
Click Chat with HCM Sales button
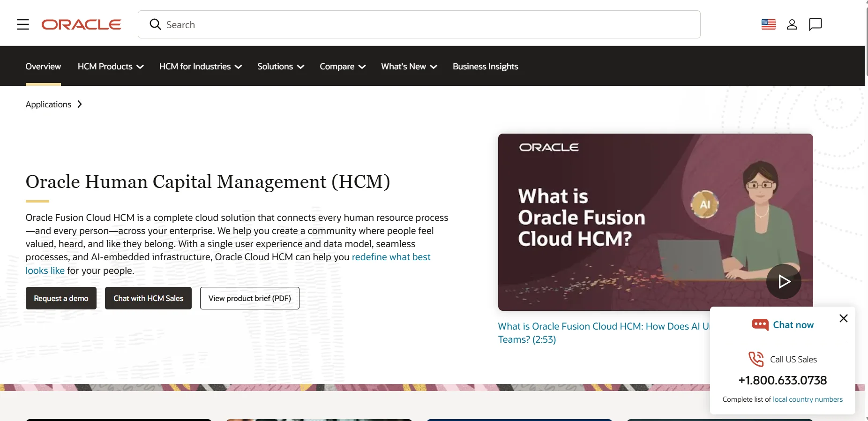click(x=148, y=298)
